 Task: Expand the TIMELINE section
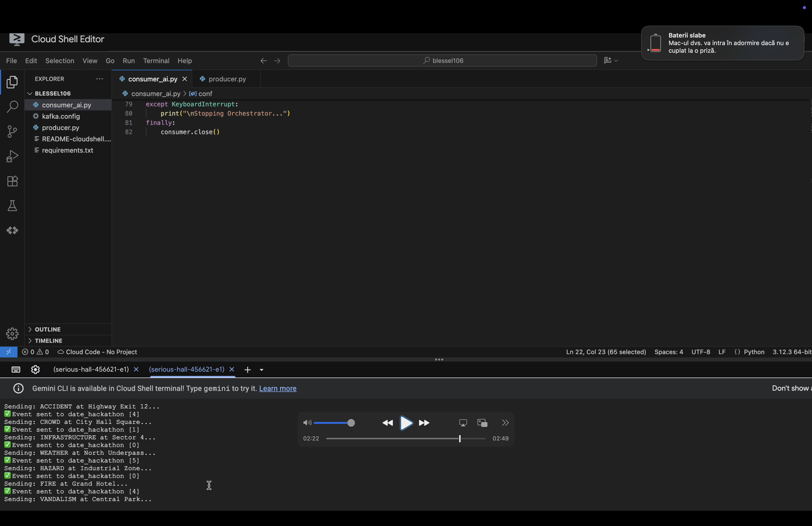pyautogui.click(x=48, y=341)
